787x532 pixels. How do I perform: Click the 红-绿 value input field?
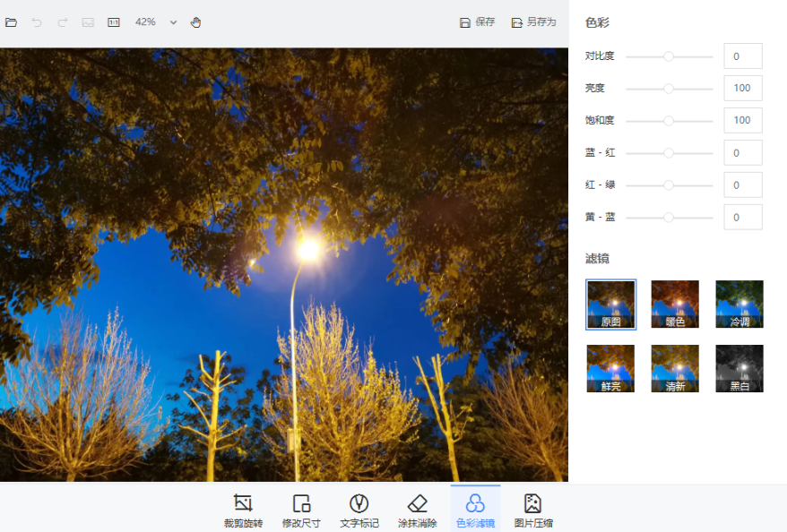click(x=743, y=185)
